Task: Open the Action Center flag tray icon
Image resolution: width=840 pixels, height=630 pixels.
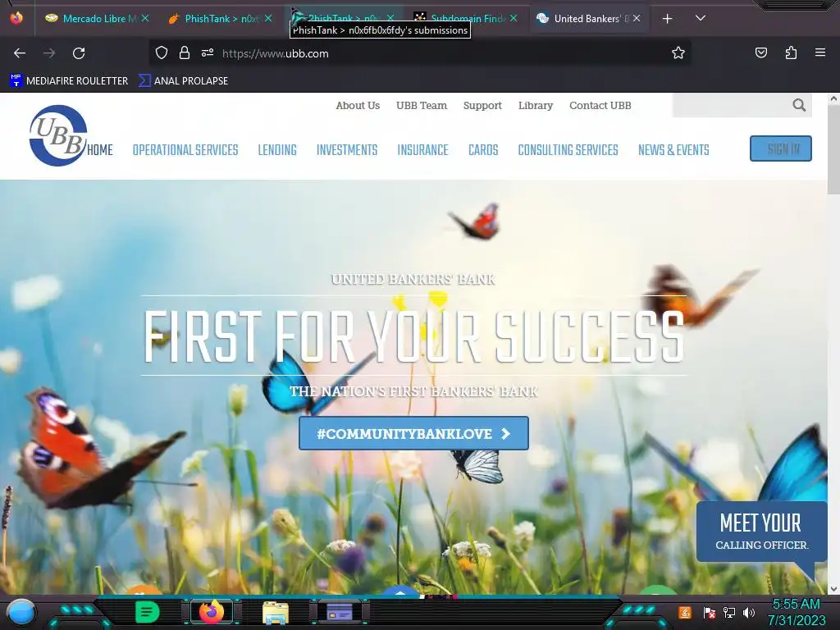Action: click(x=710, y=612)
